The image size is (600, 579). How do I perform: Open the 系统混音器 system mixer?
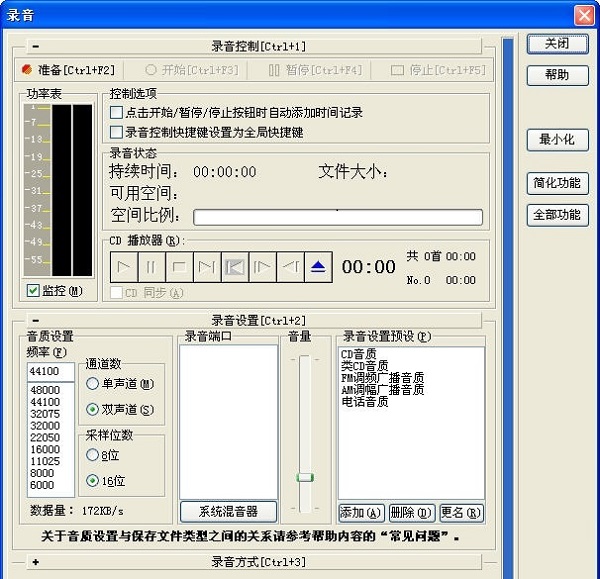pos(228,512)
